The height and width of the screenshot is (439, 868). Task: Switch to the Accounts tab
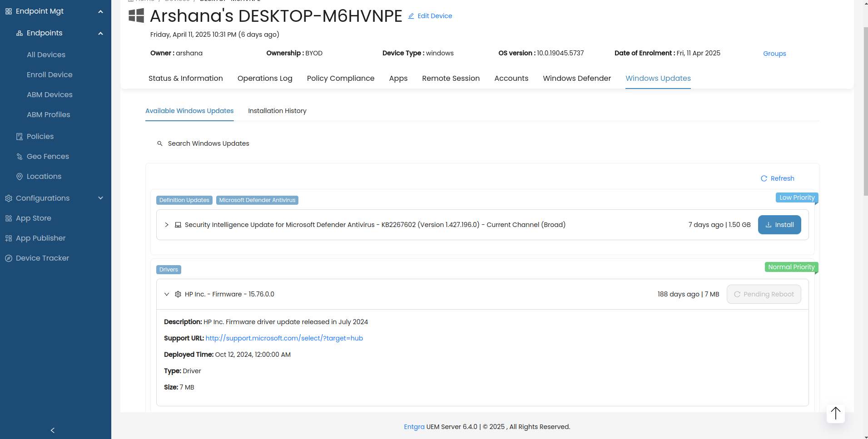511,78
